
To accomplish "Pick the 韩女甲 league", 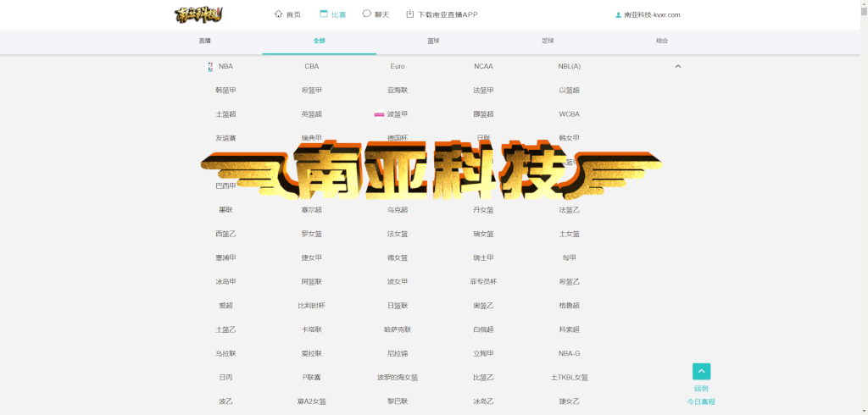I will [x=569, y=138].
